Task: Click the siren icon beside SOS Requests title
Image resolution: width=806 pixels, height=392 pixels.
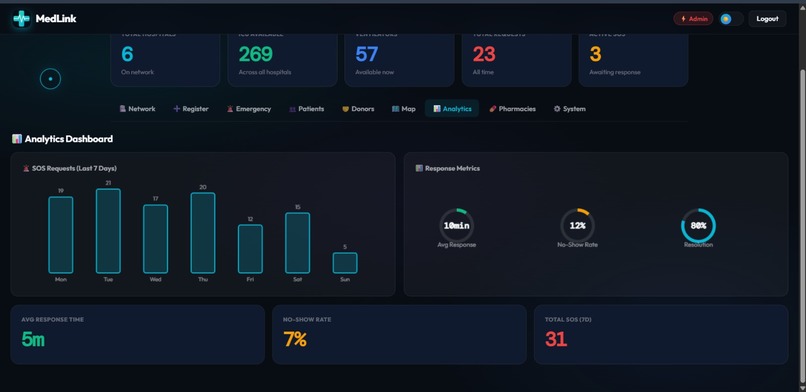Action: [x=26, y=169]
